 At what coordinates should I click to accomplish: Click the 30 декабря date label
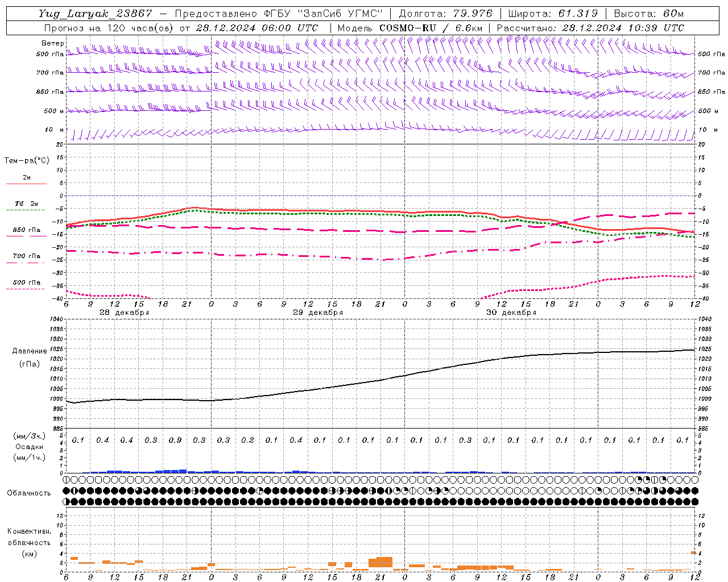click(x=511, y=313)
